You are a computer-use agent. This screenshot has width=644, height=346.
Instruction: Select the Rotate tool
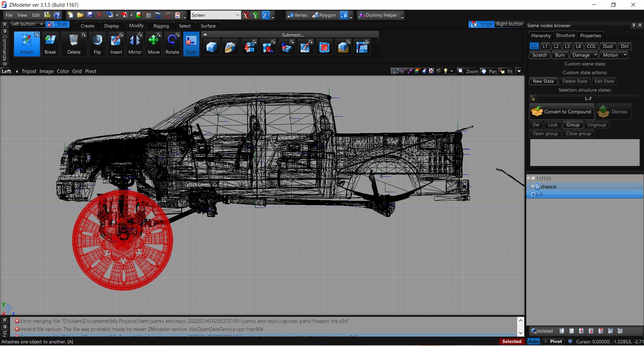point(172,44)
